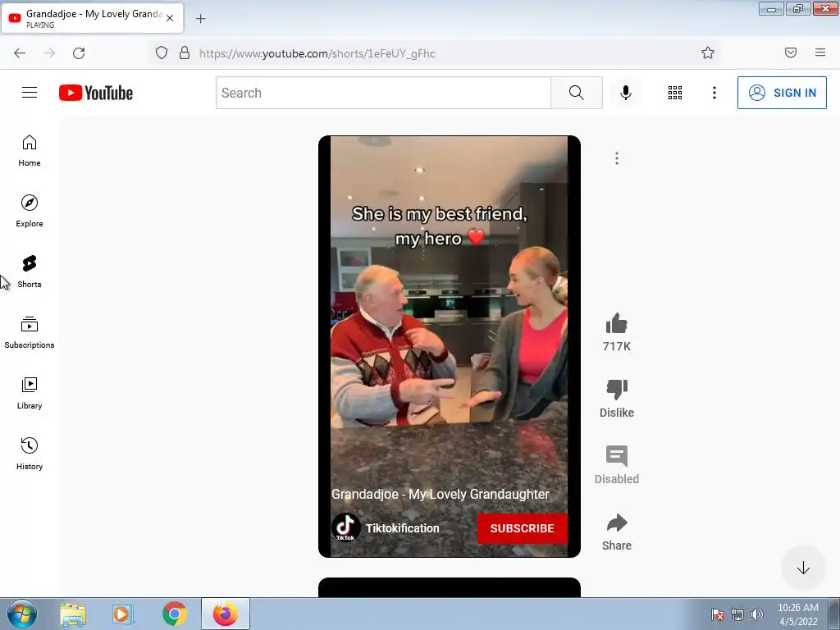Close the Grandadjoe tab
840x630 pixels.
click(x=170, y=18)
